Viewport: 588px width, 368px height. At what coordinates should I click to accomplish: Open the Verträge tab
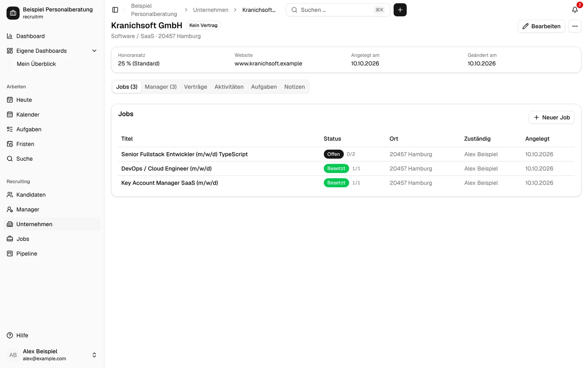point(196,87)
